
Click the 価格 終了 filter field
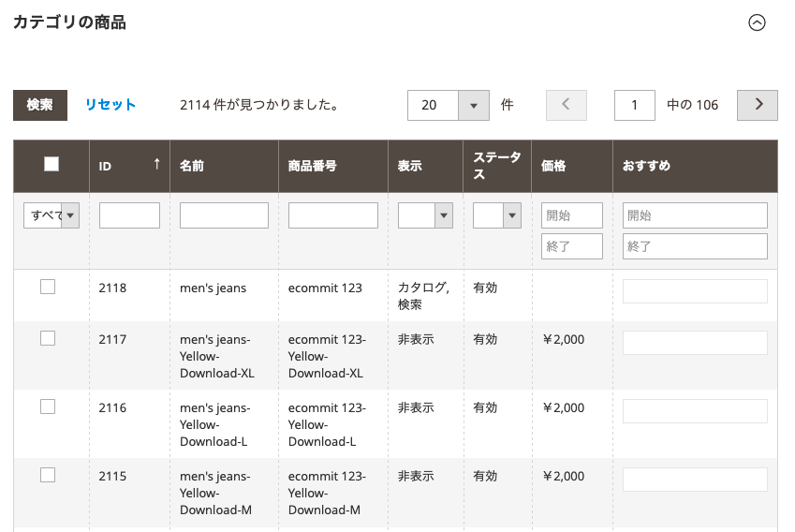click(x=572, y=246)
